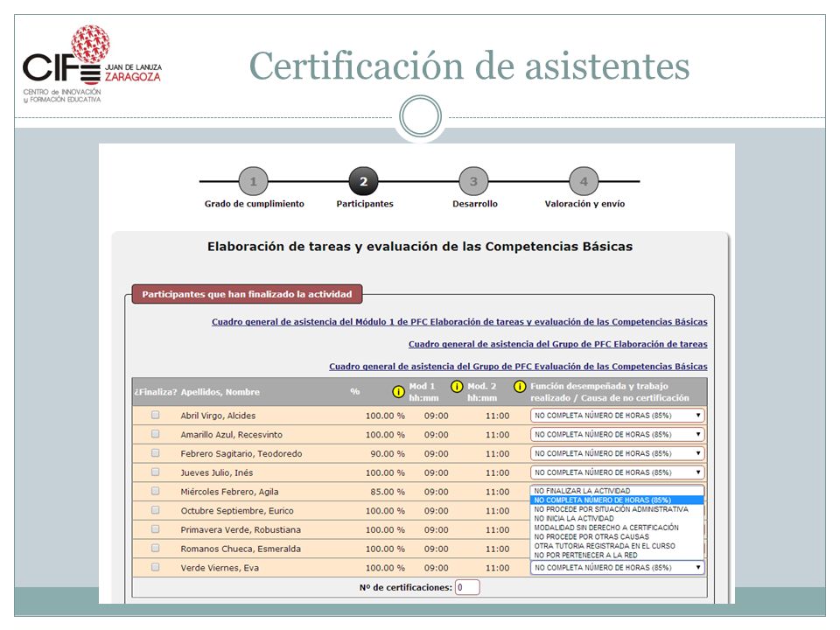Open step 4 circle Valoración y envío

(584, 181)
